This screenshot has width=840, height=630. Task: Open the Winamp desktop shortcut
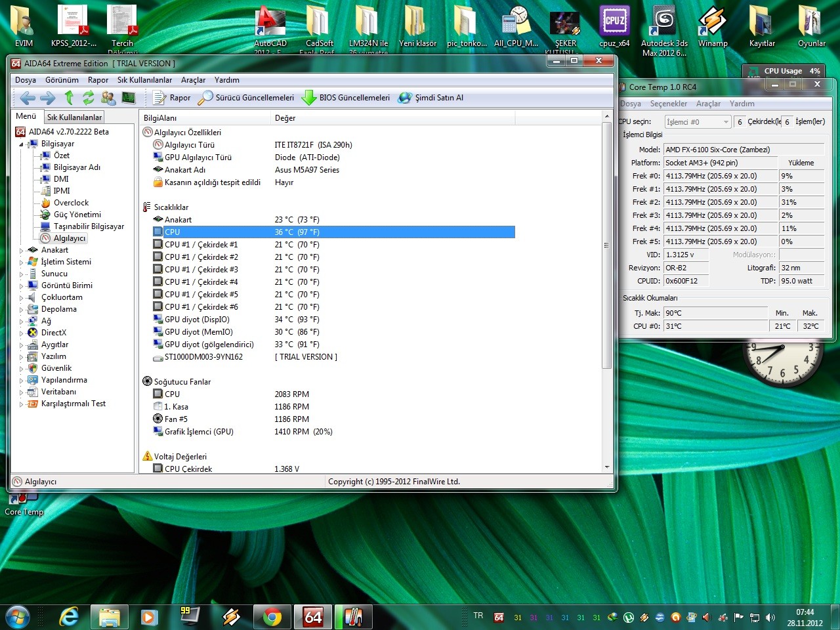(x=713, y=28)
